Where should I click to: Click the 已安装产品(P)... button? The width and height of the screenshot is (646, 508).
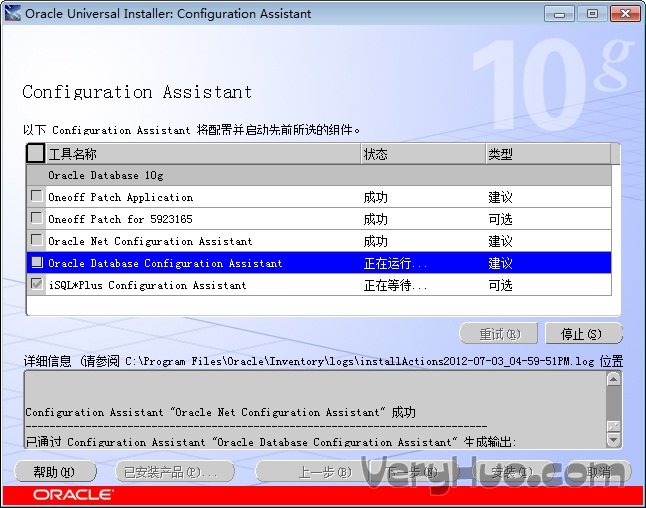coord(175,471)
